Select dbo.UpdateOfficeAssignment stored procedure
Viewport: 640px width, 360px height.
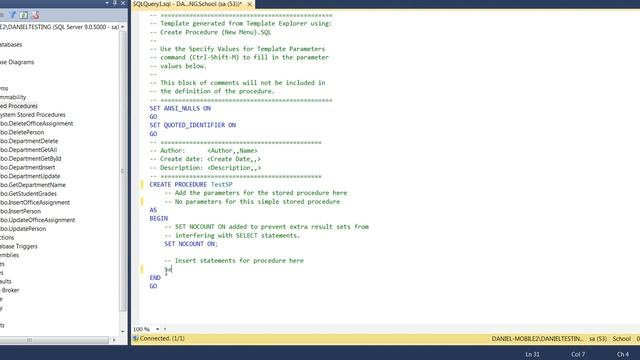[37, 220]
